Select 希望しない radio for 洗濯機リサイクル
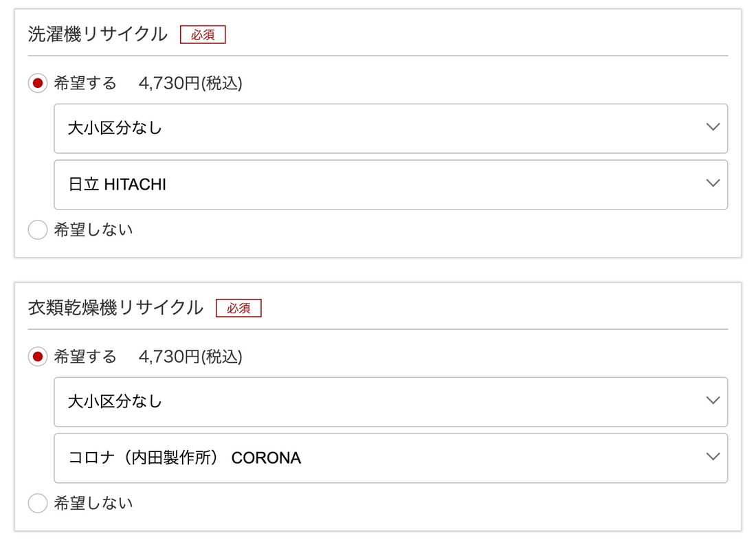This screenshot has width=756, height=540. coord(38,230)
